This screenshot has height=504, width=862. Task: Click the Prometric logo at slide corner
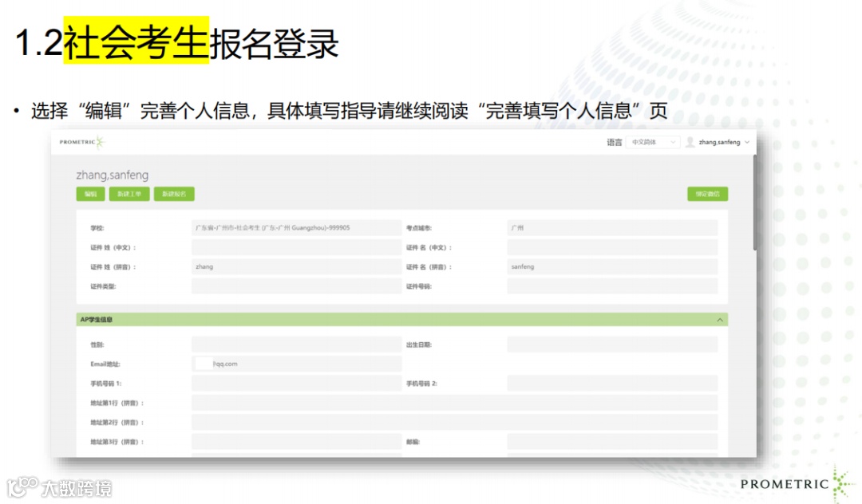point(797,483)
